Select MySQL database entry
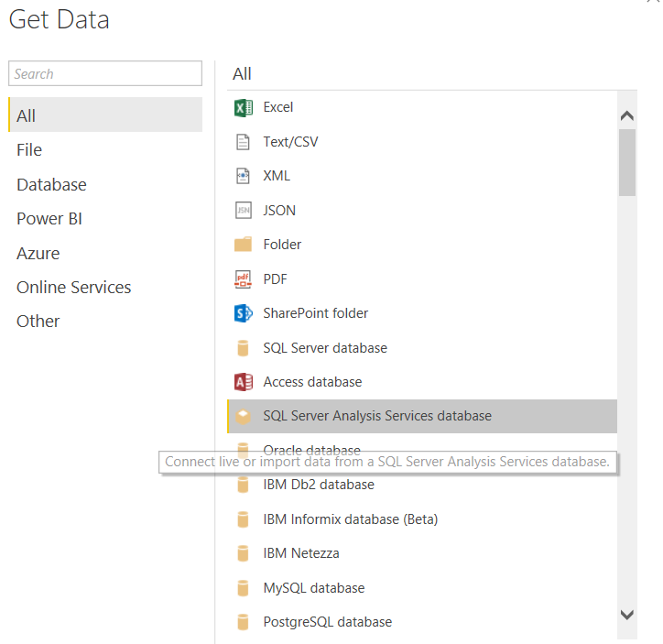Image resolution: width=663 pixels, height=644 pixels. click(x=422, y=588)
